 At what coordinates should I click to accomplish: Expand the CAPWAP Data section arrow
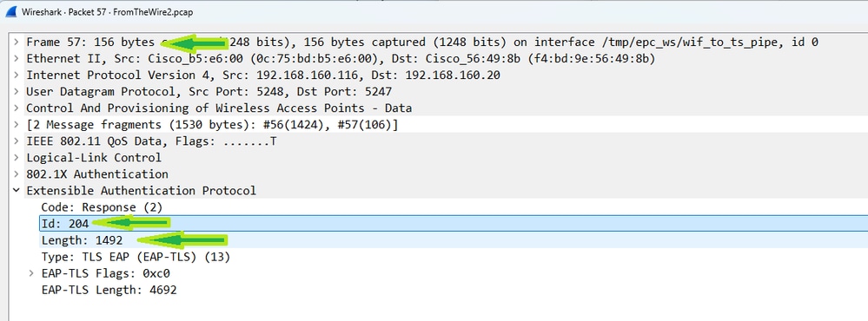(x=17, y=108)
